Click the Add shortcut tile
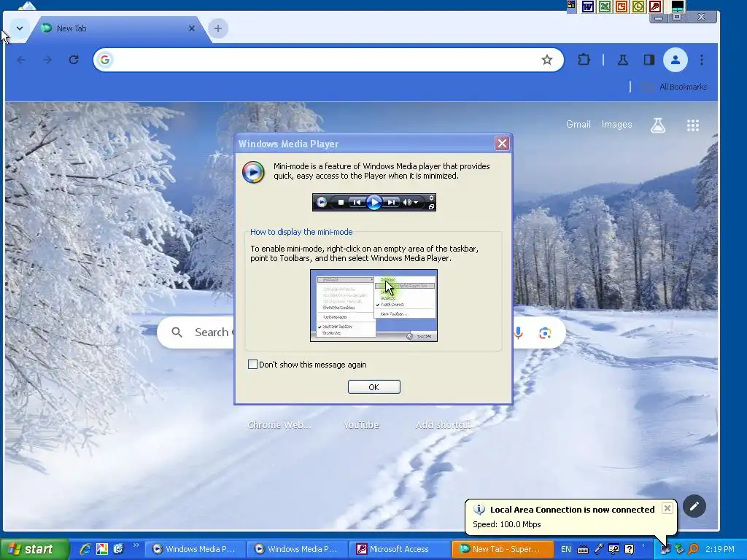747x560 pixels. [x=443, y=424]
